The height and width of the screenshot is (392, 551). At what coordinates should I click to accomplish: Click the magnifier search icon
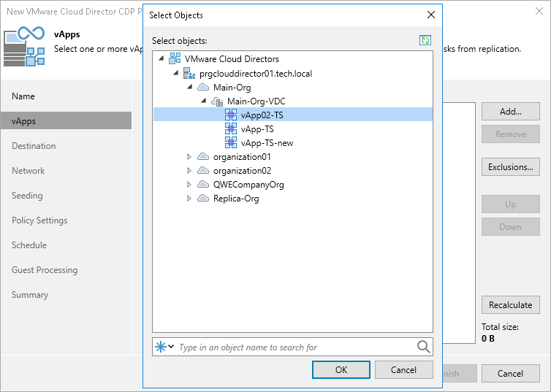pyautogui.click(x=423, y=347)
